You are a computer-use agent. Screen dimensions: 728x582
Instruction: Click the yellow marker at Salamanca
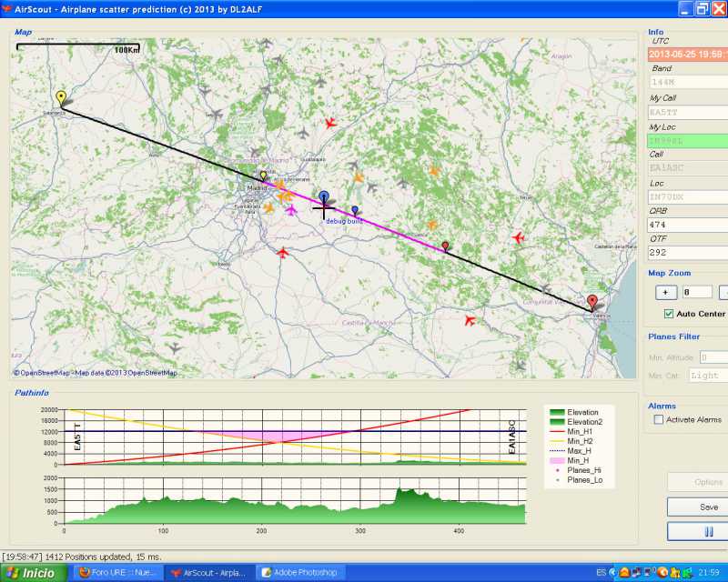pos(61,97)
